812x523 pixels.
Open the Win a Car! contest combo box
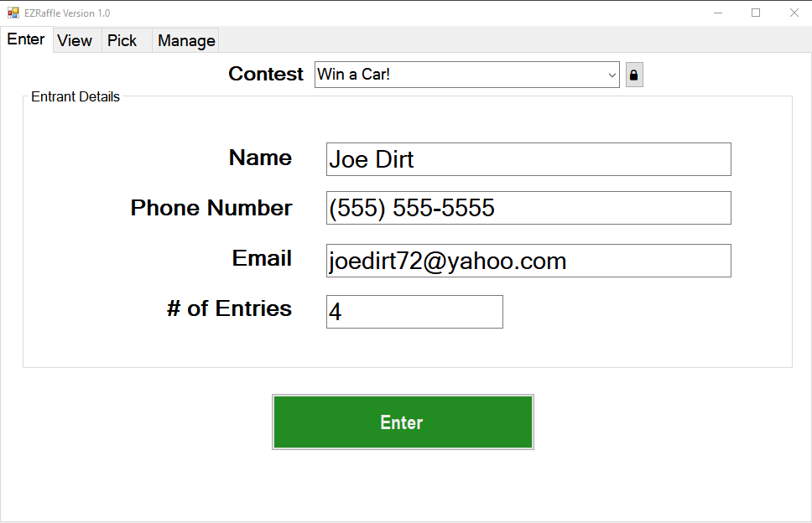click(x=466, y=75)
